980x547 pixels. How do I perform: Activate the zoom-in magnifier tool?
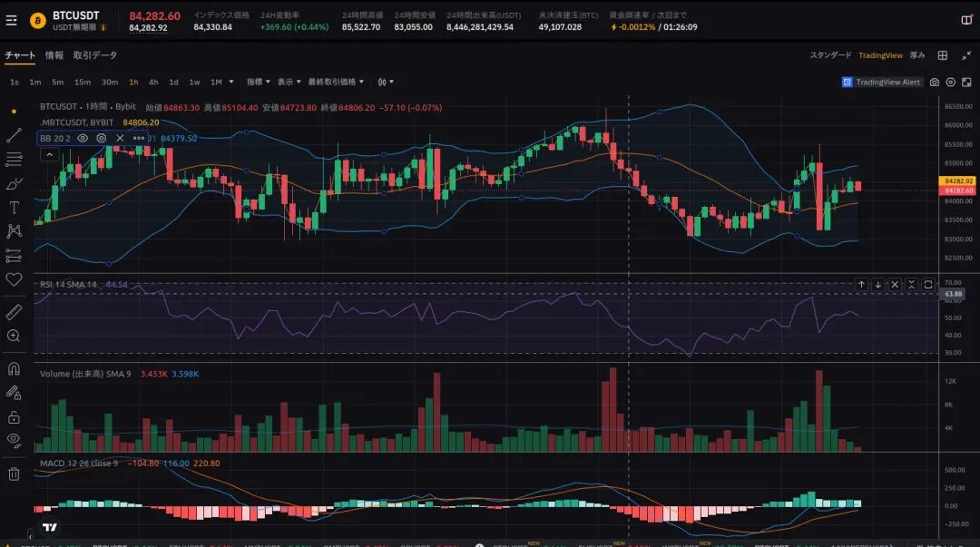click(14, 336)
